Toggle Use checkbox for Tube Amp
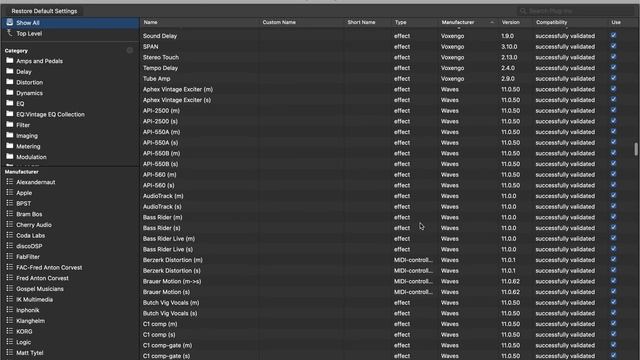The width and height of the screenshot is (640, 360). [613, 78]
